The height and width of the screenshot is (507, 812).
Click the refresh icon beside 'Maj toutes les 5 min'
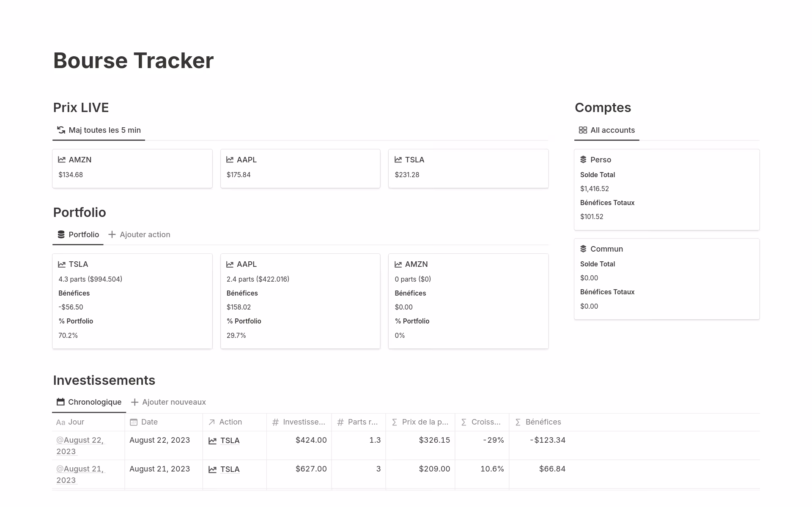coord(60,130)
